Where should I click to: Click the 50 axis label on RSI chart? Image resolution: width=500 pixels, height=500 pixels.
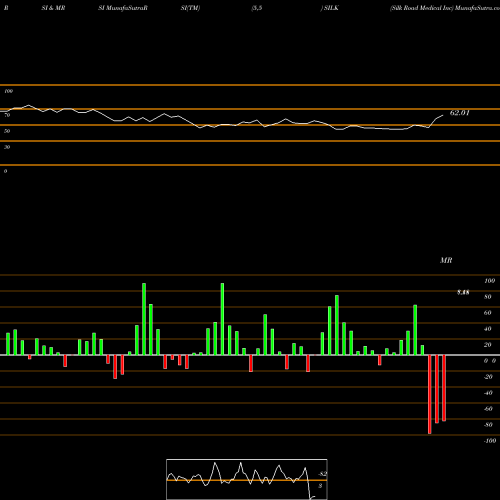pos(7,131)
